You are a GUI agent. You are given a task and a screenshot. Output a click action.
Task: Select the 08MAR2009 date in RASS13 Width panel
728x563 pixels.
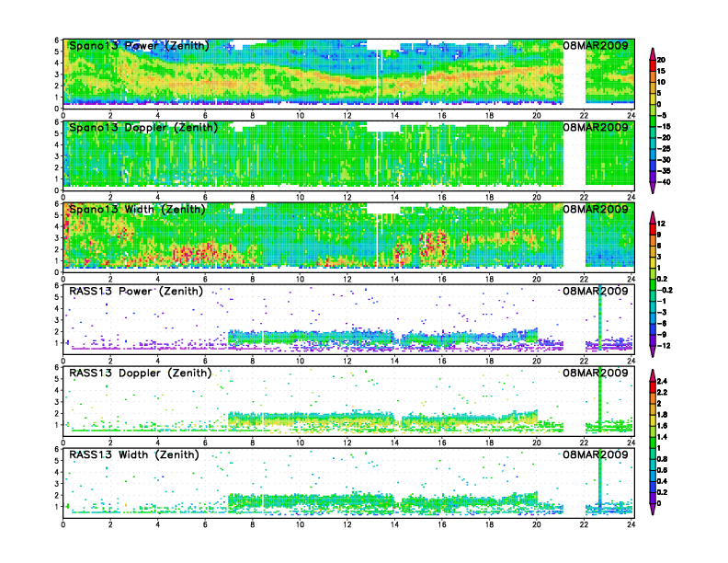[x=596, y=454]
